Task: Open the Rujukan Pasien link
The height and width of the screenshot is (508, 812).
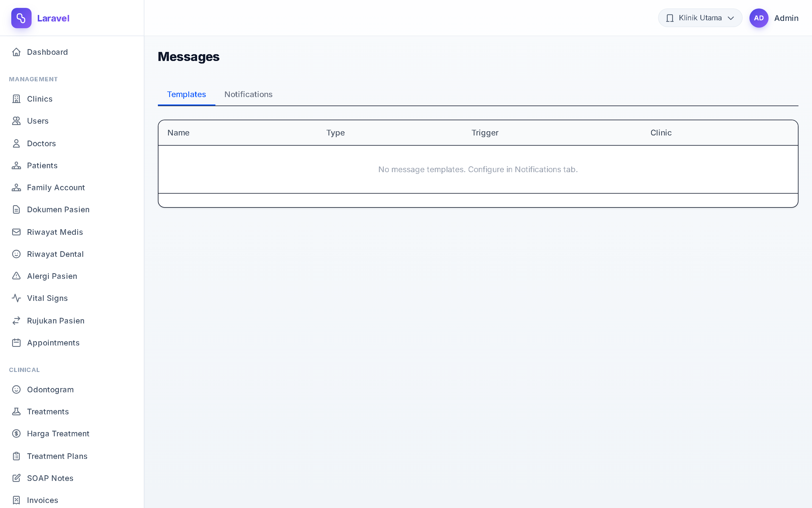Action: pyautogui.click(x=72, y=321)
